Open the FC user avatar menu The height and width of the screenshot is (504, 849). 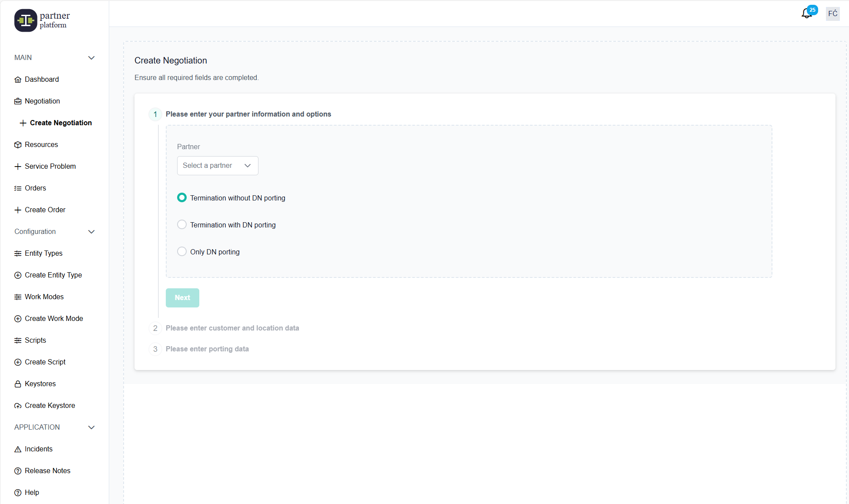pos(832,13)
